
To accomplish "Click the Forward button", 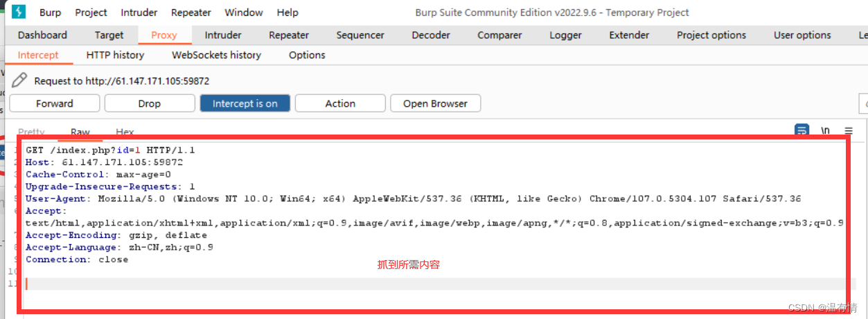I will (54, 103).
